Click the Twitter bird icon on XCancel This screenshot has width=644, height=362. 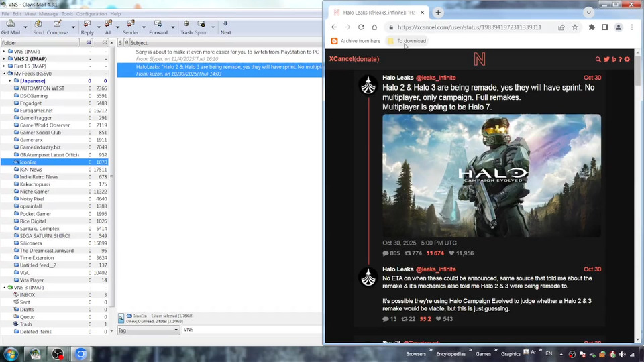(x=606, y=59)
